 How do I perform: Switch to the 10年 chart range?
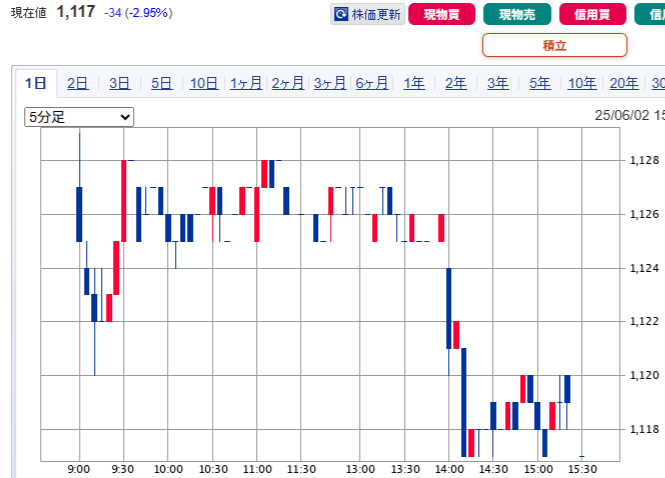(582, 83)
